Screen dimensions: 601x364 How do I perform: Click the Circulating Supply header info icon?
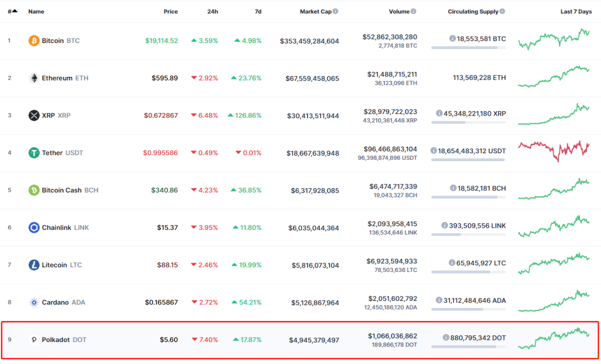(503, 11)
